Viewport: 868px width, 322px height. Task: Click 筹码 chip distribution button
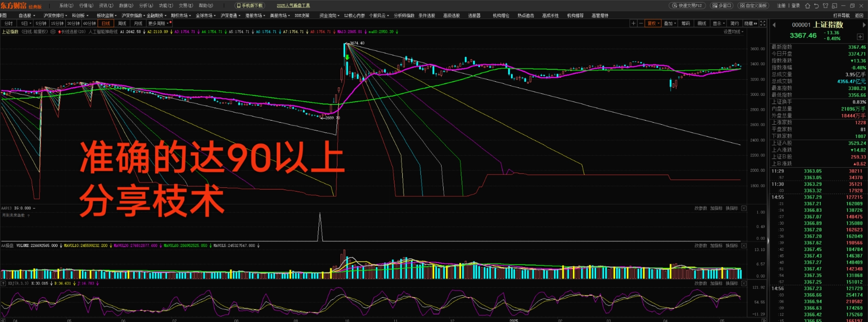[686, 23]
